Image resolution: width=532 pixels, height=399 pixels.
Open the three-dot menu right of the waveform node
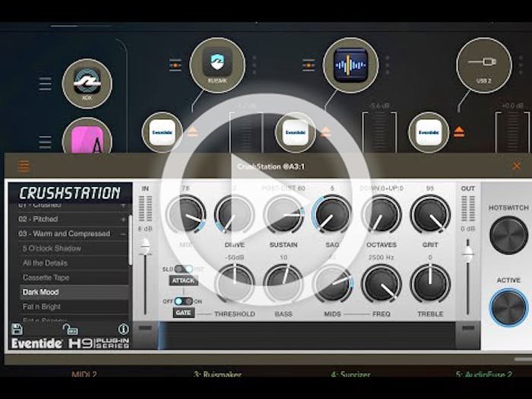[x=388, y=65]
